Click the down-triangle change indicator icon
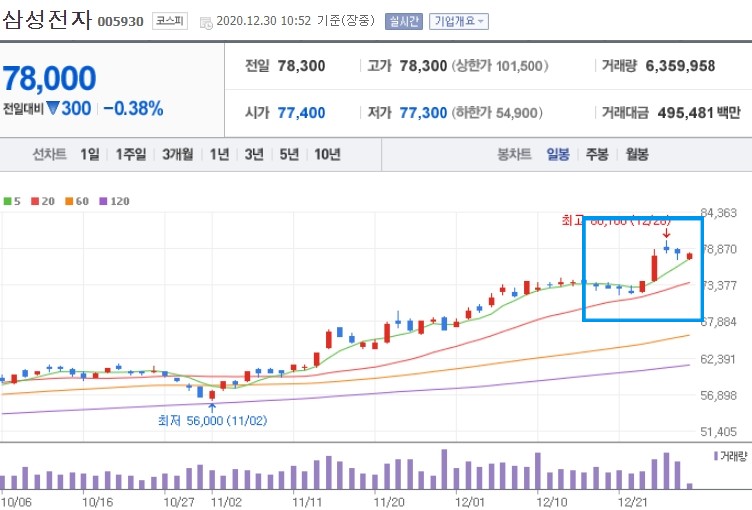This screenshot has width=752, height=510. [53, 108]
